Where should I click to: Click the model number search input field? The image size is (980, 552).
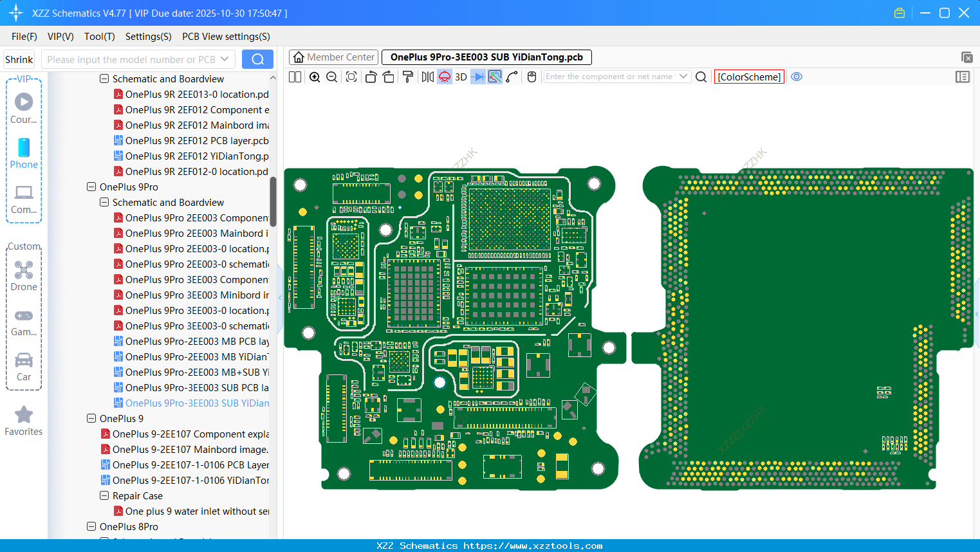(132, 60)
